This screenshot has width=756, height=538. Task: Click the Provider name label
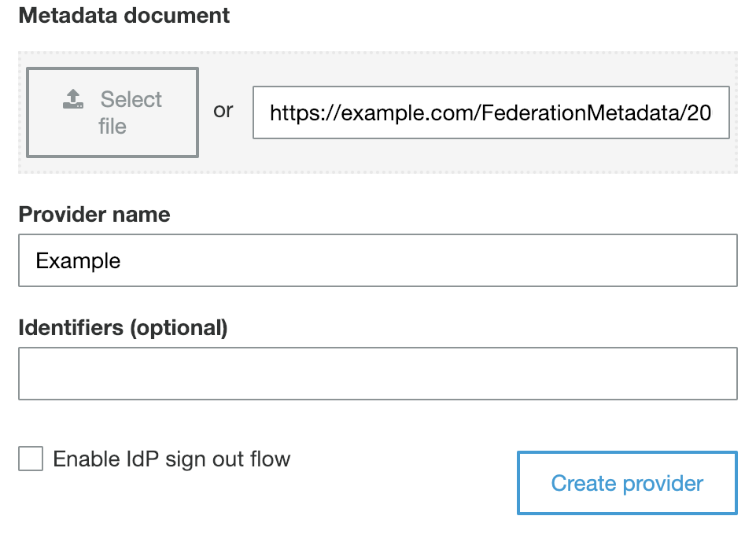[94, 215]
